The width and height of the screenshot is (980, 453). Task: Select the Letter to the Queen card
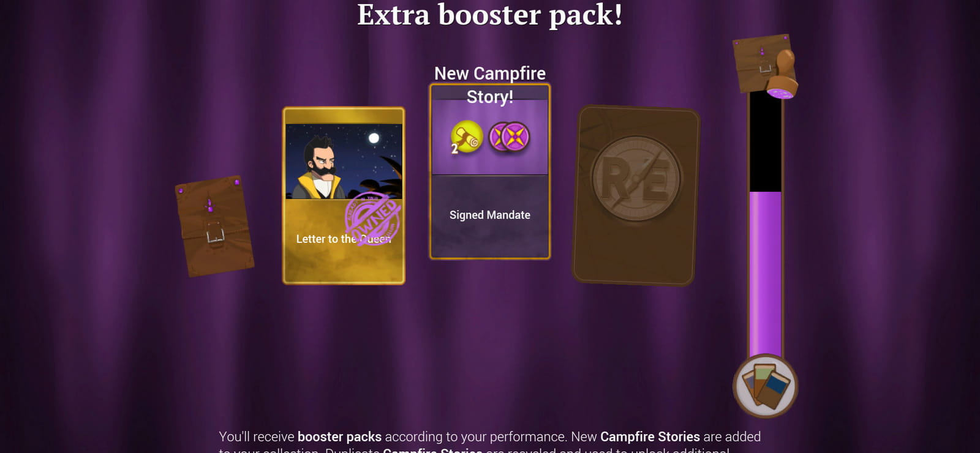click(x=344, y=196)
